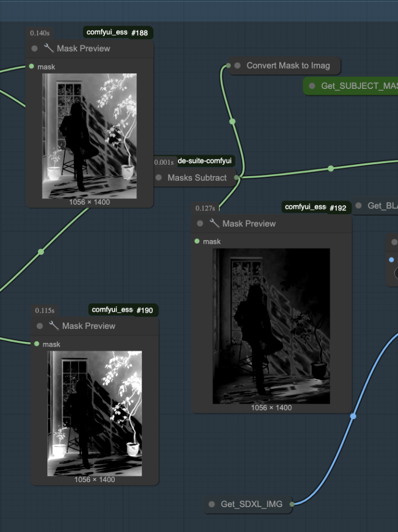Collapse Mask Preview node #188 via its gray dot

tap(35, 48)
